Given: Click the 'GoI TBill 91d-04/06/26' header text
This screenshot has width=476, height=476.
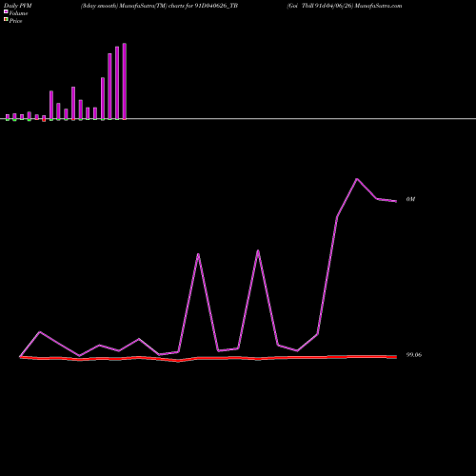Looking at the screenshot, I should 320,6.
